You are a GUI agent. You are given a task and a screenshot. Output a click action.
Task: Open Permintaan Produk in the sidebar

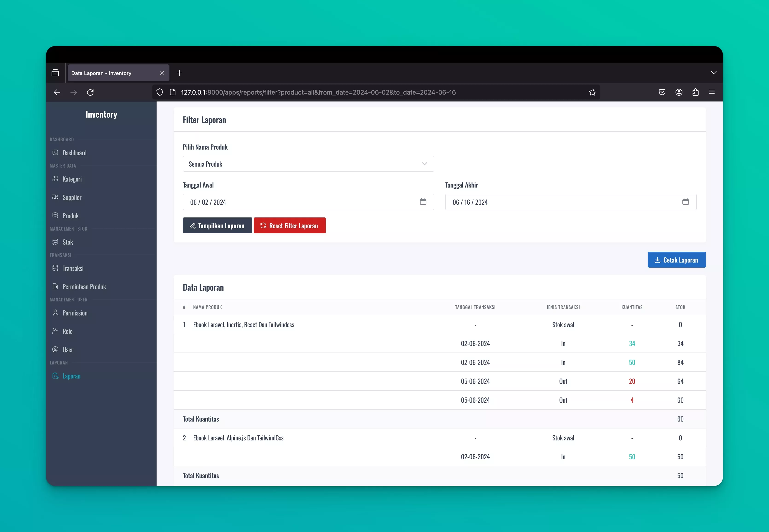(84, 287)
